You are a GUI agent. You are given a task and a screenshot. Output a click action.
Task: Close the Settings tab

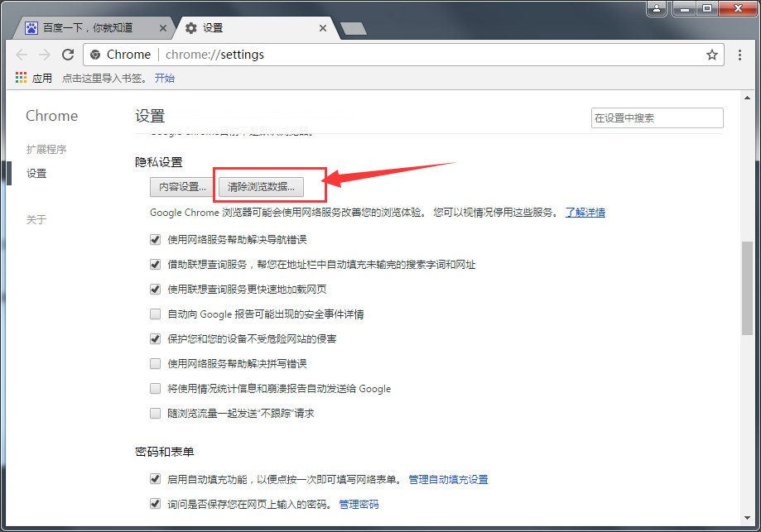pos(325,28)
